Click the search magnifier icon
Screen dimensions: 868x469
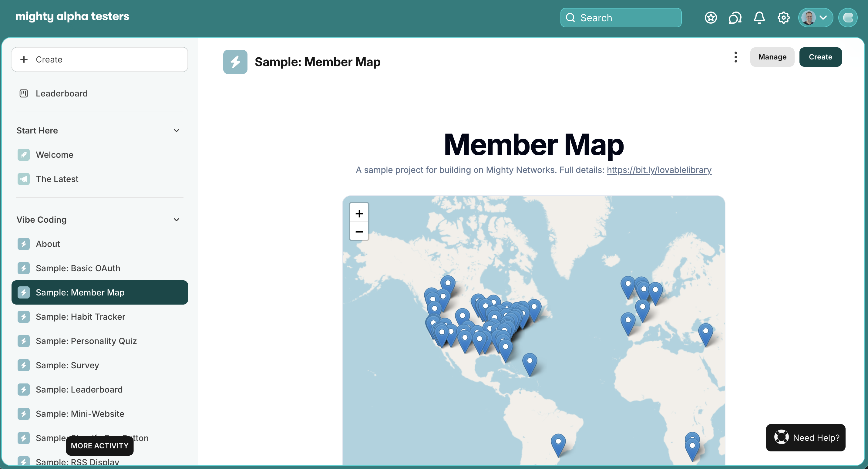click(570, 18)
